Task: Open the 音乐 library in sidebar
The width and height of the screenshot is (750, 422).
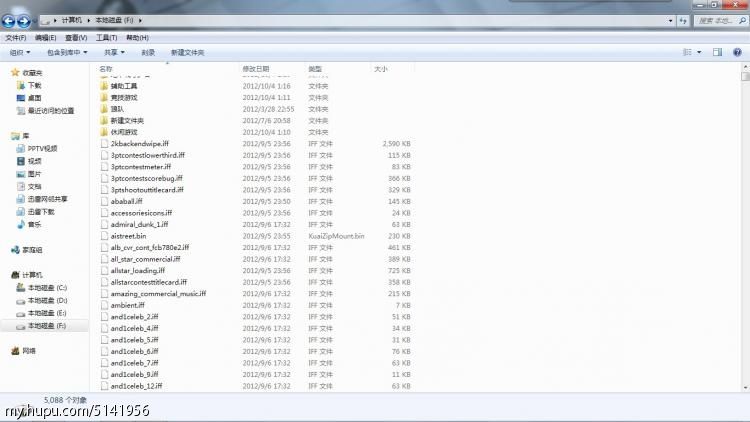Action: [x=20, y=225]
